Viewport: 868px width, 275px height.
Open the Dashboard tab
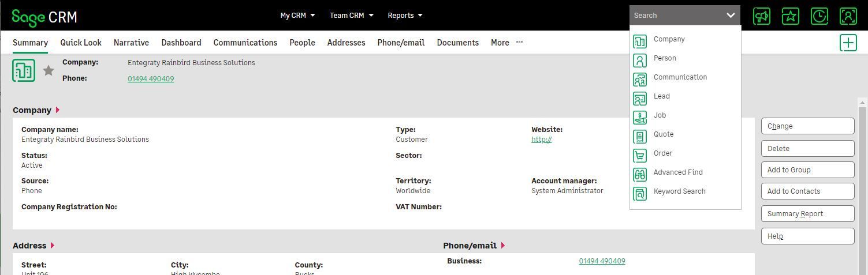(181, 43)
